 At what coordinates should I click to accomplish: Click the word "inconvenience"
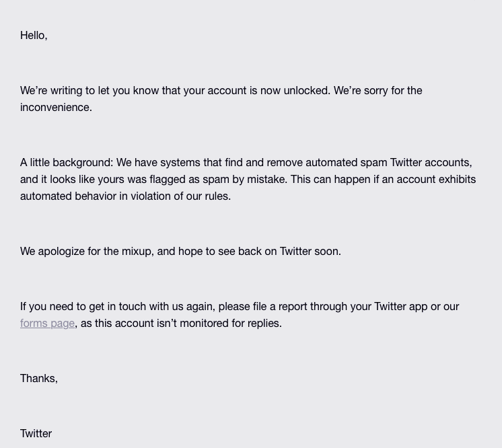pos(55,108)
